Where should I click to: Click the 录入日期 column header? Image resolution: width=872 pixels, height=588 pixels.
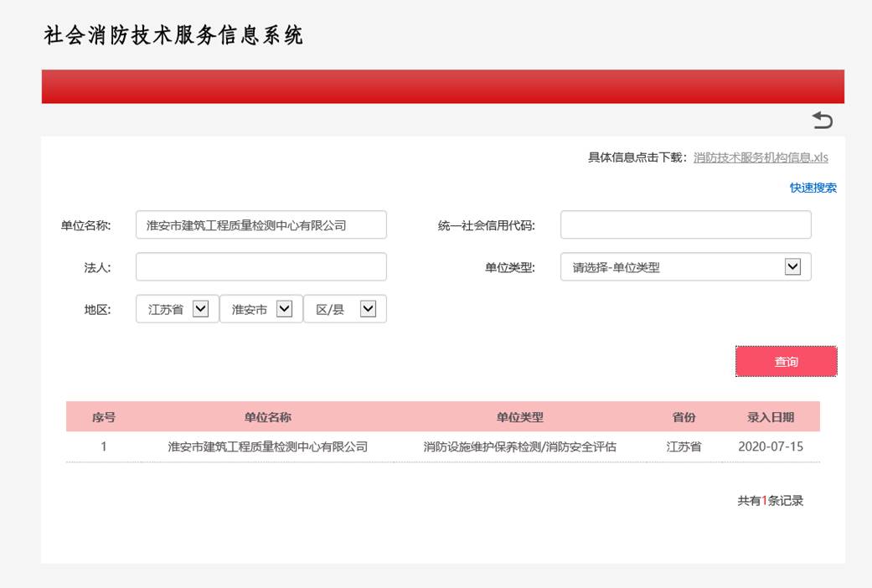click(x=769, y=417)
